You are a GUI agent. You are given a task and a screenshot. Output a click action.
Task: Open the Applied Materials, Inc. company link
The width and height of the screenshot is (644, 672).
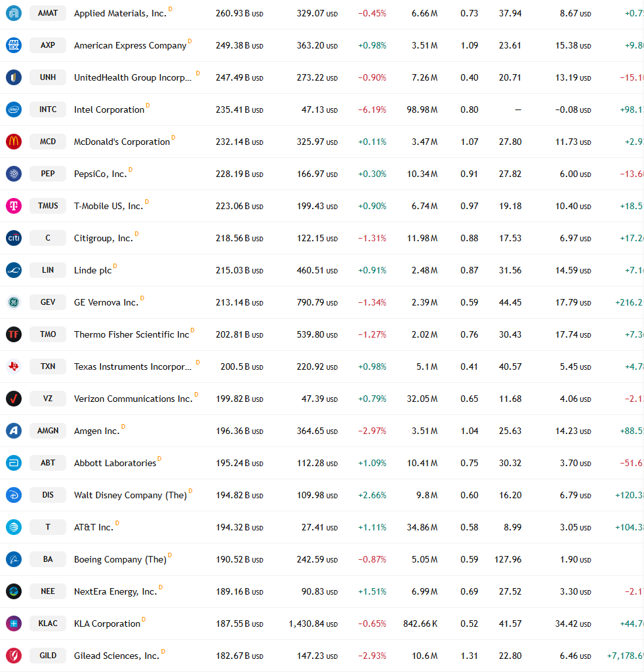pos(120,13)
